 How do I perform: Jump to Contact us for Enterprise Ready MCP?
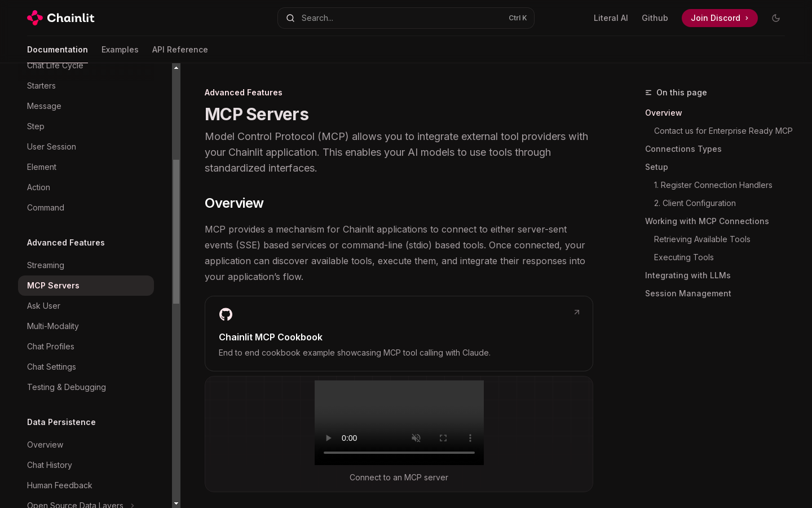[723, 131]
